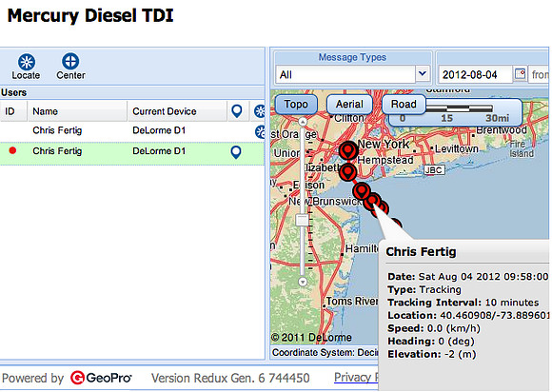Select the highlighted Chris Fertig name cell
This screenshot has width=552, height=392.
click(57, 151)
